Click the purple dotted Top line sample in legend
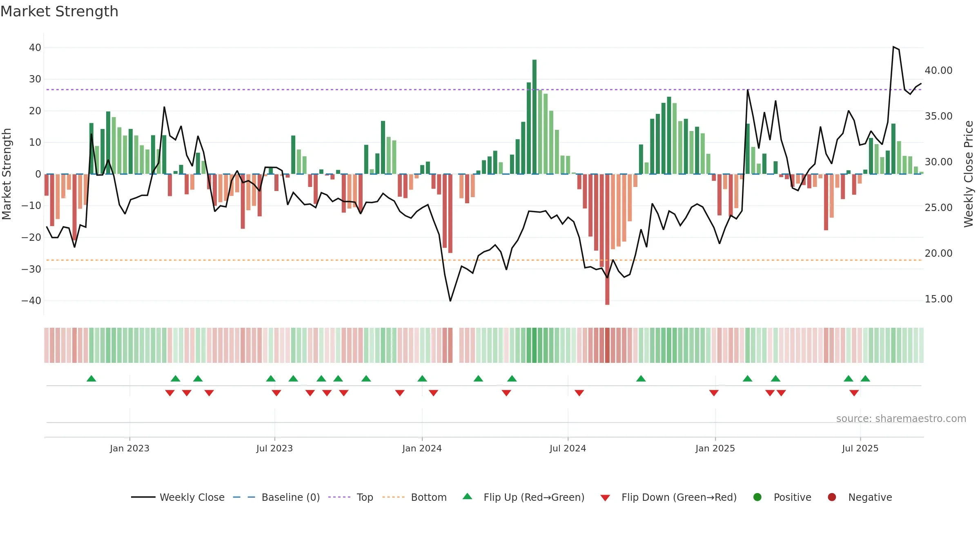The height and width of the screenshot is (551, 980). tap(339, 497)
